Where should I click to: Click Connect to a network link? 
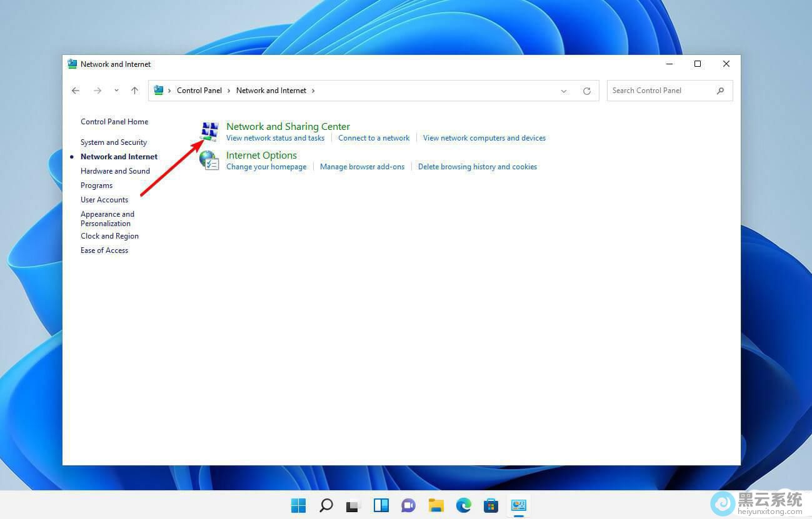tap(374, 138)
